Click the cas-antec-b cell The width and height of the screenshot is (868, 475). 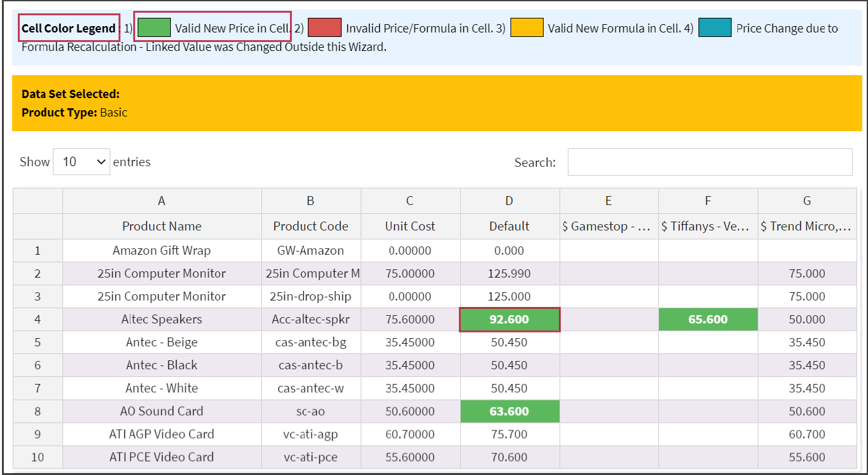[311, 365]
